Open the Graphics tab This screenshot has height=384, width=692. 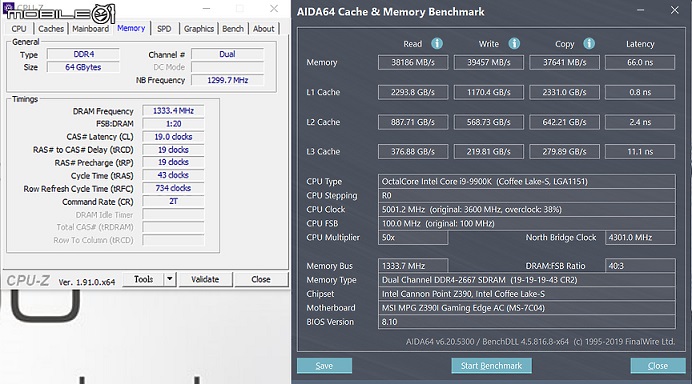tap(199, 29)
